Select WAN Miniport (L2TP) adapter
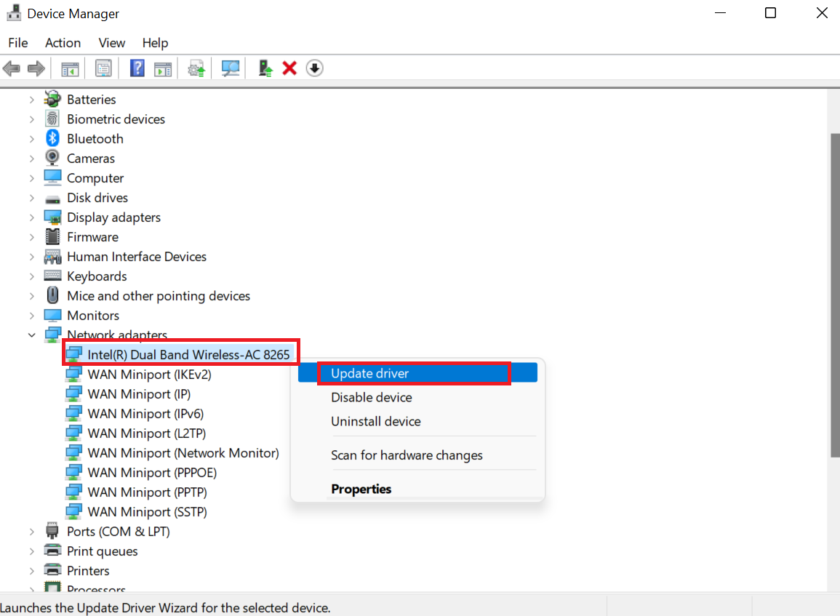840x616 pixels. coord(147,433)
